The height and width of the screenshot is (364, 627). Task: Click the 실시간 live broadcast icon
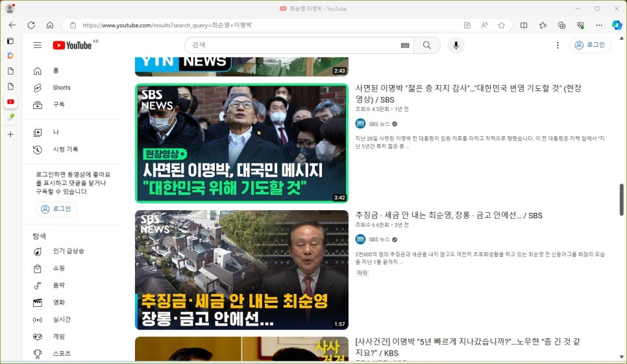[x=38, y=320]
